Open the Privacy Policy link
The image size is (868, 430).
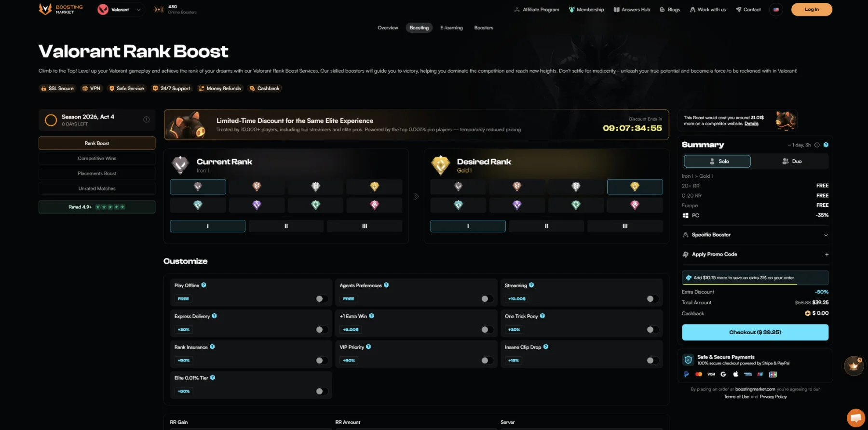click(x=773, y=397)
